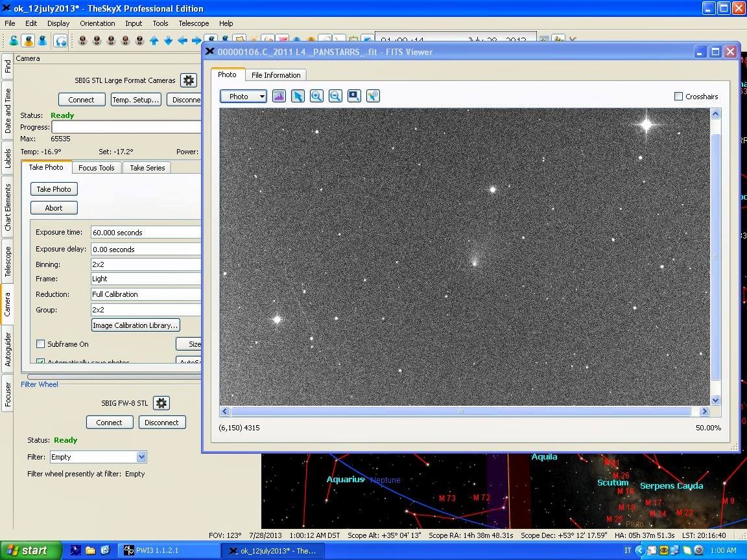Open SBIG STL camera settings gear
747x560 pixels.
(x=188, y=80)
